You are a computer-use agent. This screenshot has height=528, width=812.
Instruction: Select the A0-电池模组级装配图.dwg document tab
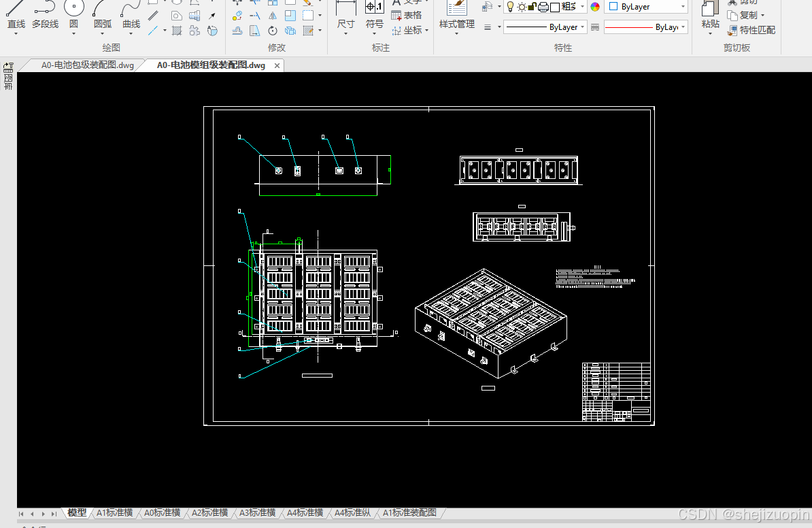[211, 65]
